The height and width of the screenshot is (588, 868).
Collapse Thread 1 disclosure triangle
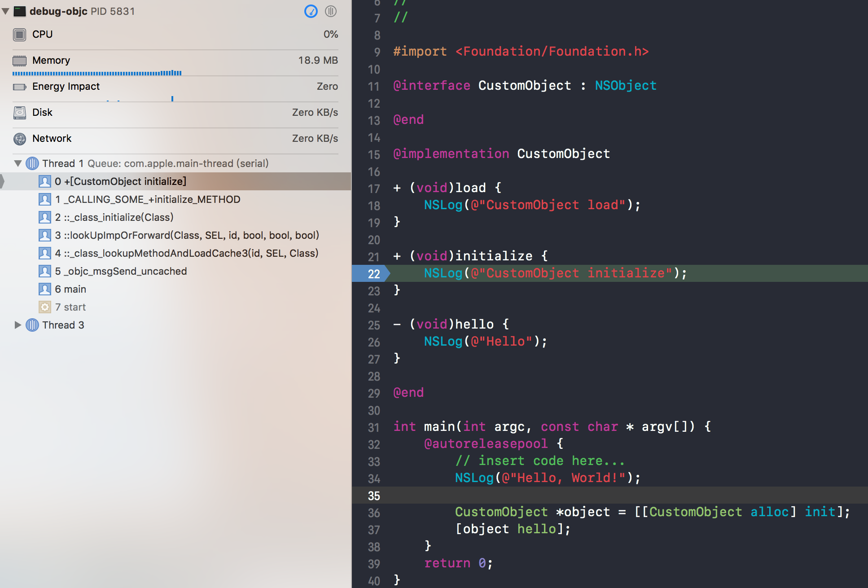(x=18, y=163)
